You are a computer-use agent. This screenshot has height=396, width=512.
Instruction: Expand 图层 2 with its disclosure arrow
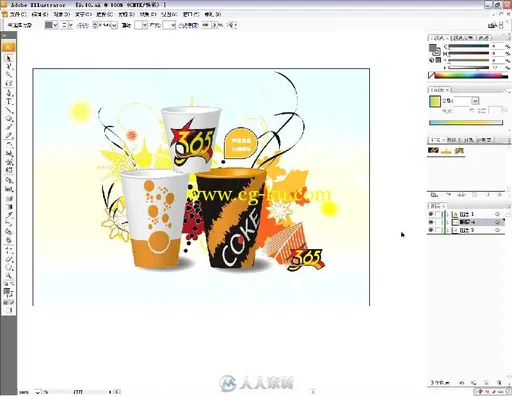coord(448,230)
